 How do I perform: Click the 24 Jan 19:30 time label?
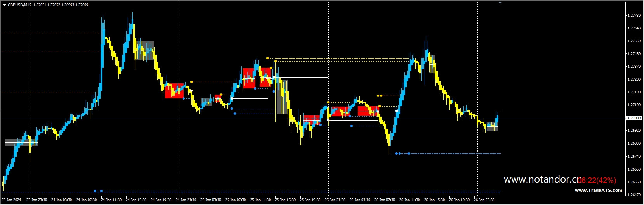click(x=161, y=200)
